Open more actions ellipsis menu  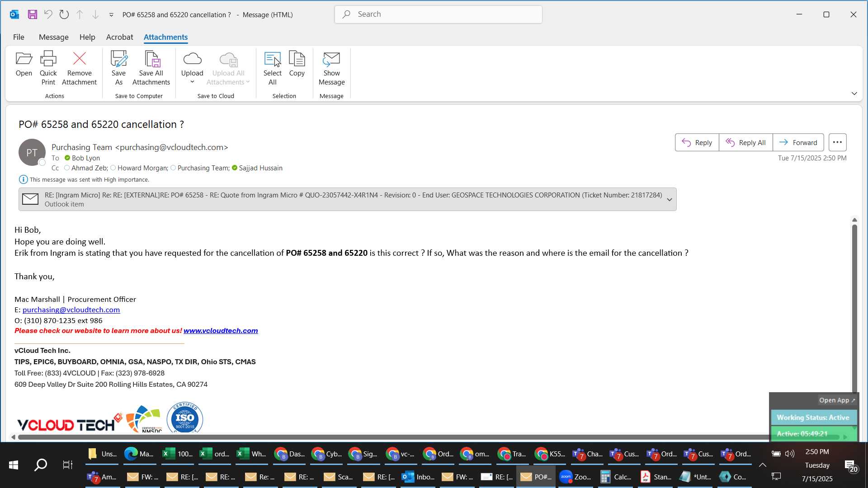pos(837,142)
